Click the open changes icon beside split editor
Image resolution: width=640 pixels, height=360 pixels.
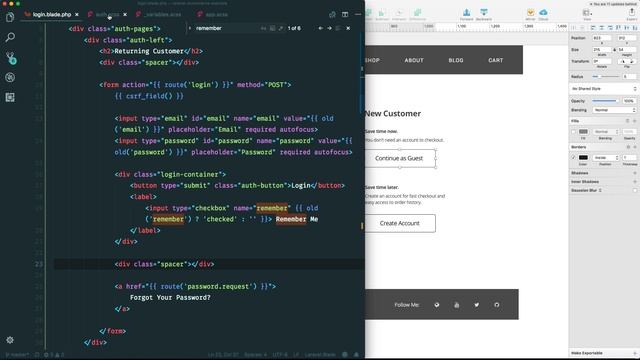(332, 14)
